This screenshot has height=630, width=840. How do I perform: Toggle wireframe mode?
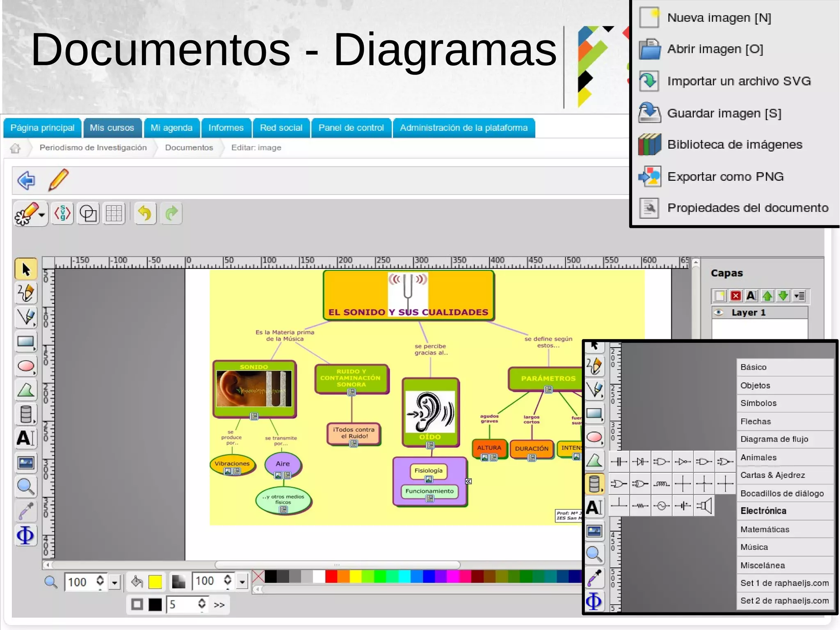tap(88, 213)
